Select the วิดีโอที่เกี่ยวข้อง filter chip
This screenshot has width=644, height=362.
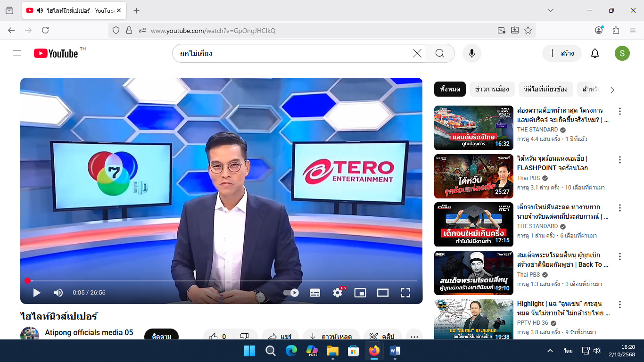(x=546, y=89)
